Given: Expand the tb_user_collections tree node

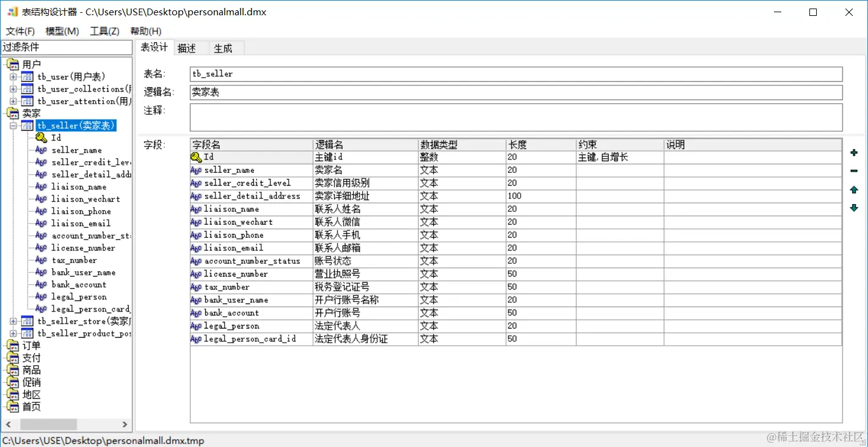Looking at the screenshot, I should click(x=13, y=89).
